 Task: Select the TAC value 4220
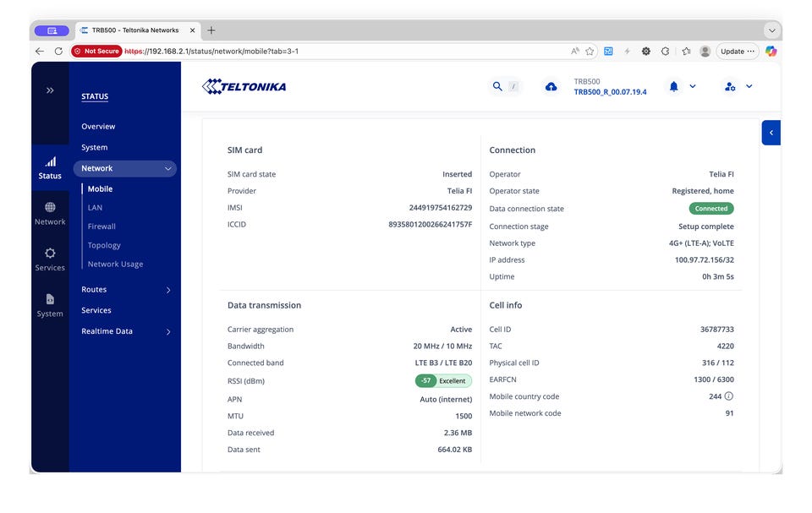point(726,346)
